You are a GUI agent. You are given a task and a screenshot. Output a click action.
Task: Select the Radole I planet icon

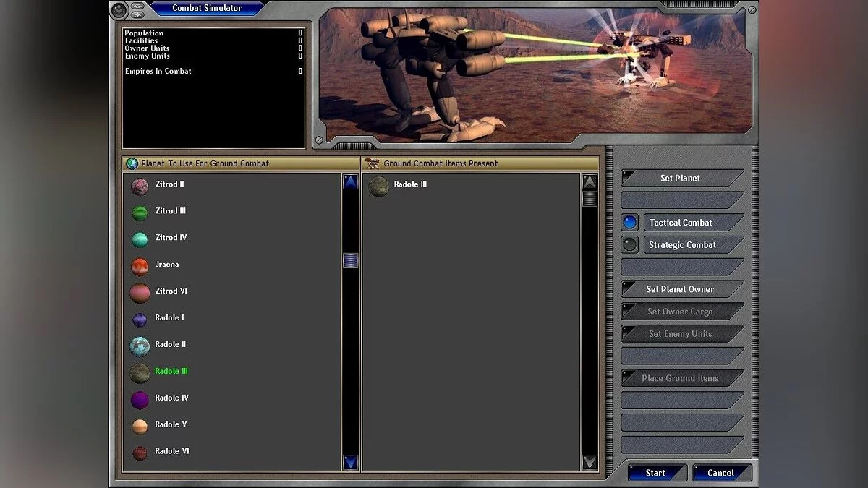[x=140, y=319]
